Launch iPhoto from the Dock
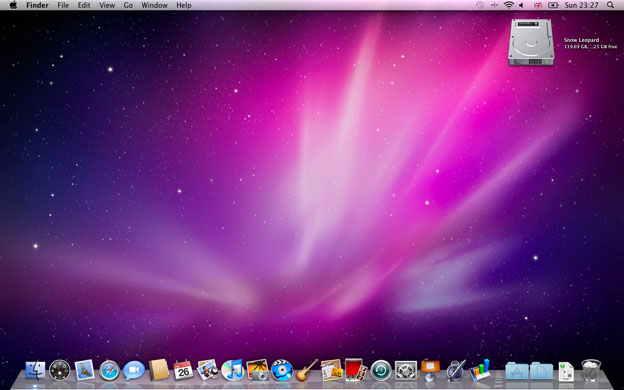 [x=257, y=370]
